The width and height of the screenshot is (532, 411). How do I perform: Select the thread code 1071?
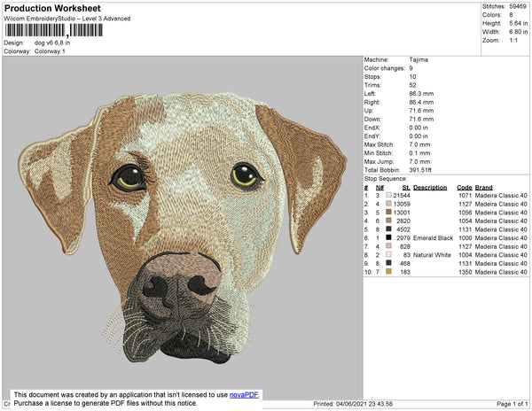pos(465,196)
